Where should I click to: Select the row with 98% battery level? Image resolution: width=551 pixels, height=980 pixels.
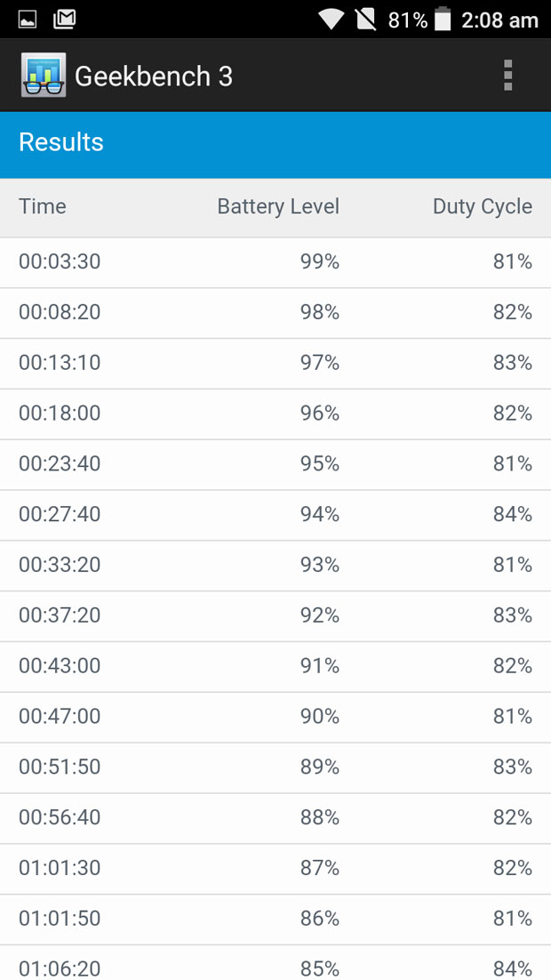tap(275, 313)
